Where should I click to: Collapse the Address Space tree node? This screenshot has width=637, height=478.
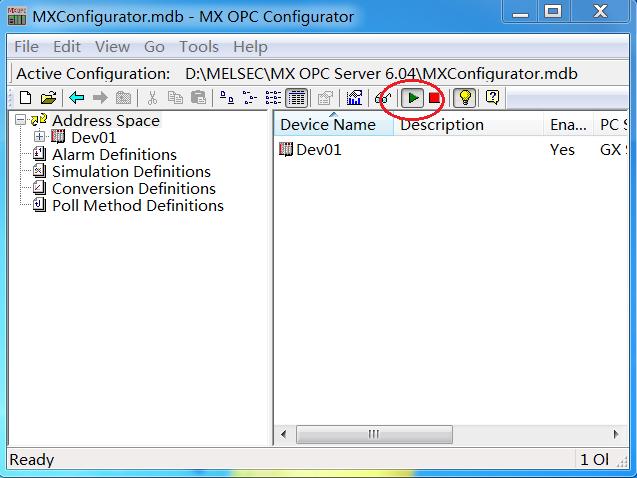point(20,120)
